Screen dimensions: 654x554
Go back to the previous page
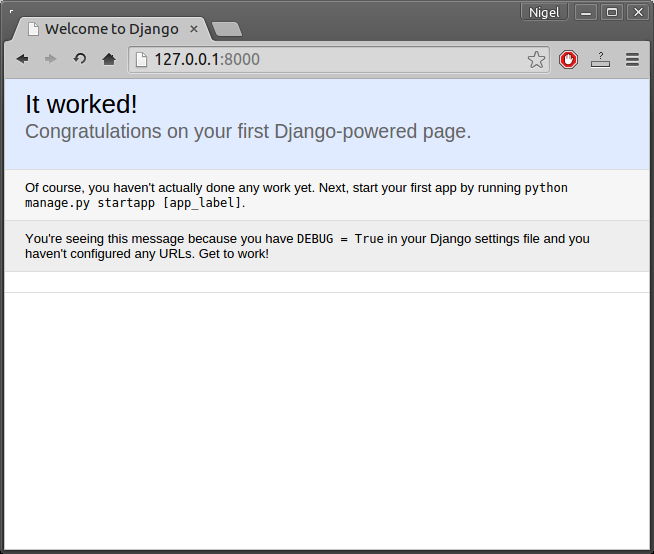point(23,59)
